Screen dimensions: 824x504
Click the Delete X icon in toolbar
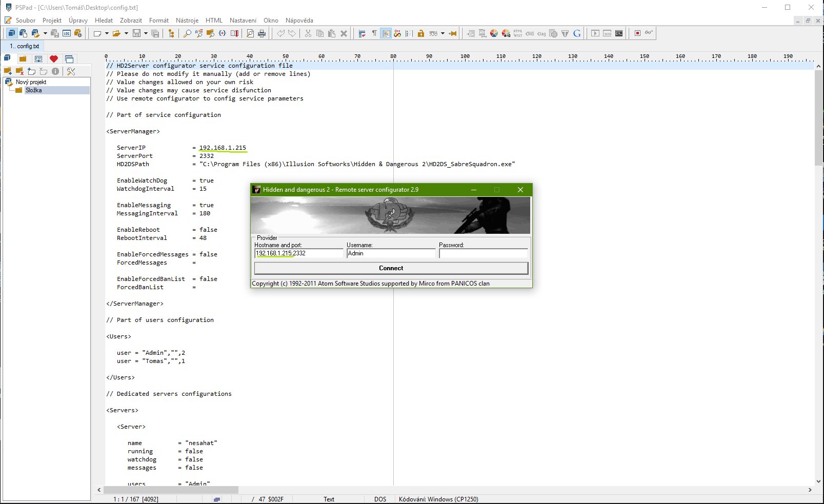(344, 33)
